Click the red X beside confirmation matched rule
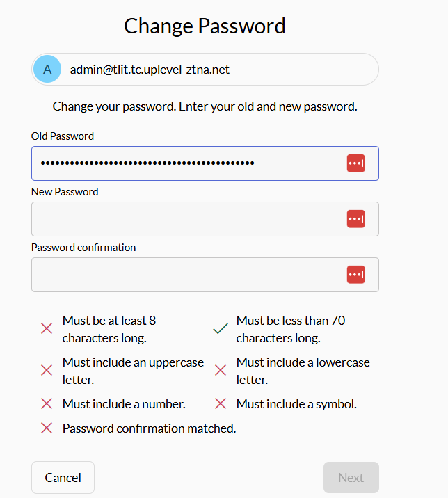The width and height of the screenshot is (448, 498). (47, 428)
